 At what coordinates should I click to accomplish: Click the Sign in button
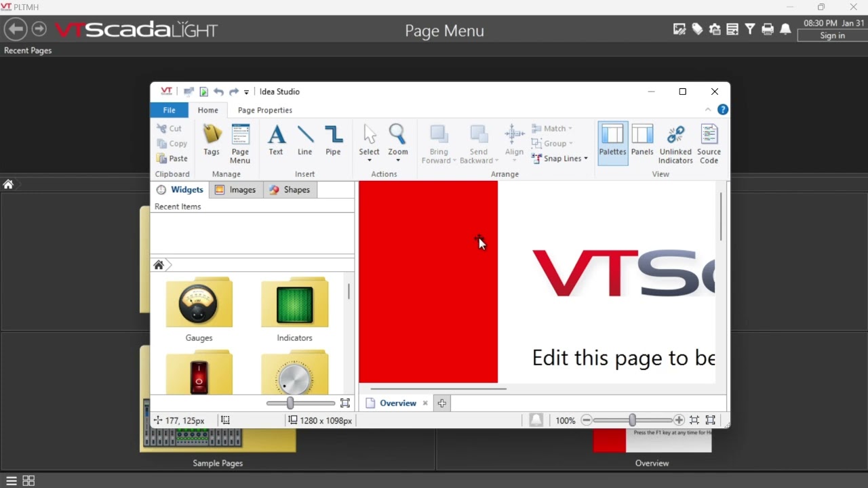click(832, 36)
